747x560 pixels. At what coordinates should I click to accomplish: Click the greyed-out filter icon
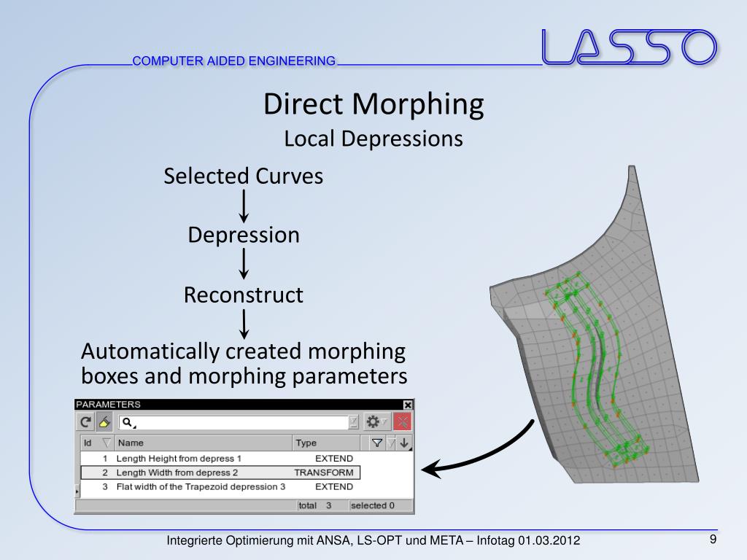(x=391, y=443)
